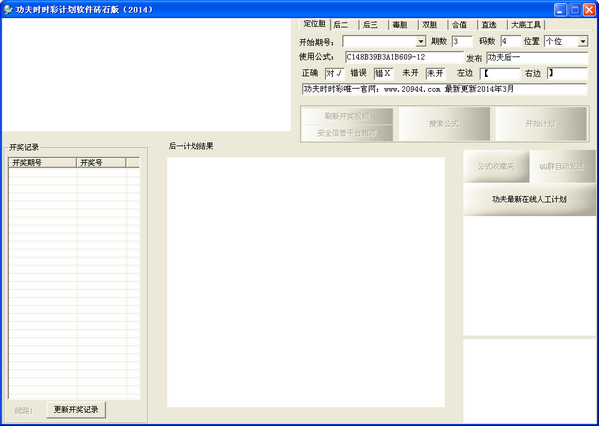Click the 使用公式 input field

(404, 57)
